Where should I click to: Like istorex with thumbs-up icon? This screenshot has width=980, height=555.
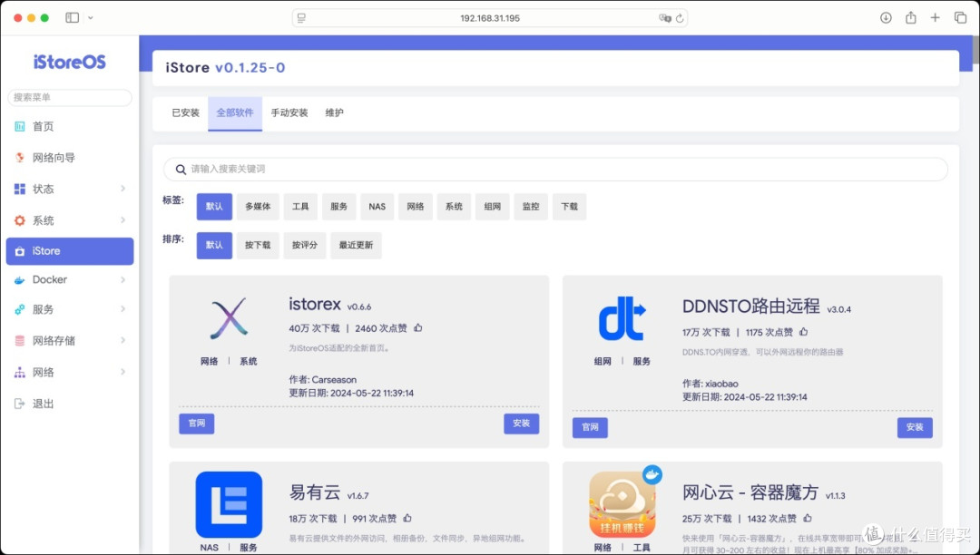(418, 327)
